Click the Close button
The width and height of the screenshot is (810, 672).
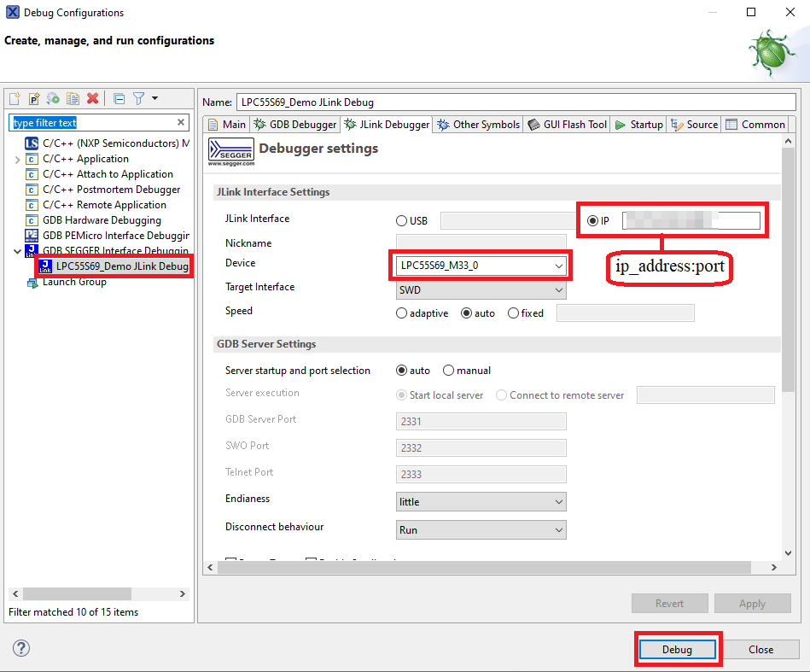click(760, 649)
